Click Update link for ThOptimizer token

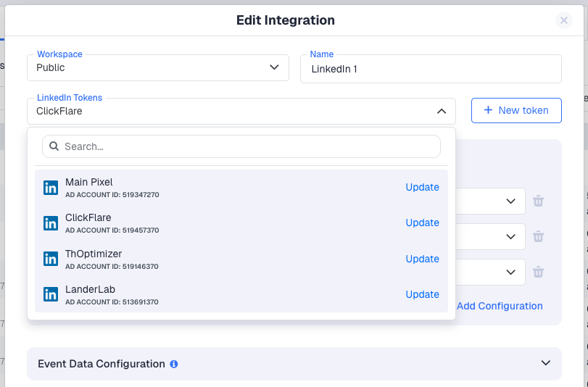pyautogui.click(x=422, y=259)
